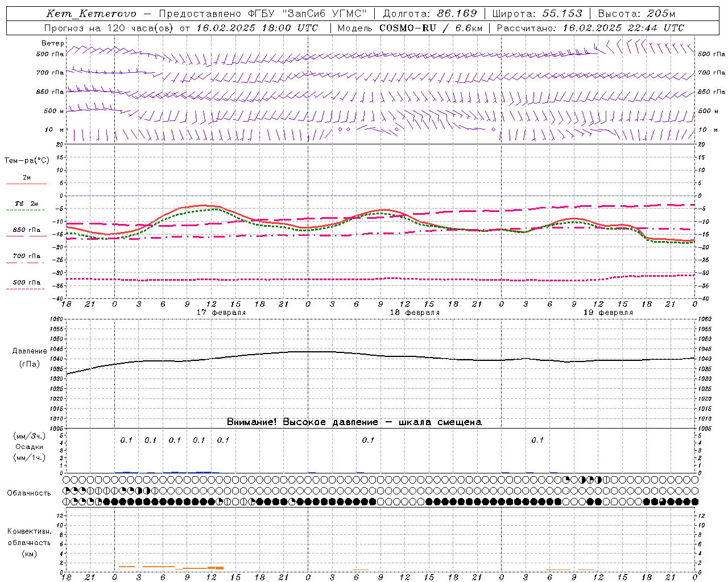
Task: Click the (мм/3ч.) precipitation unit label
Action: pyautogui.click(x=30, y=436)
